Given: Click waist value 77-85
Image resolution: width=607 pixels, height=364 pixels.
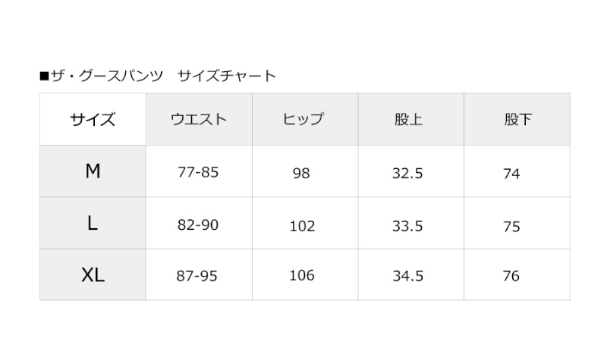Looking at the screenshot, I should tap(198, 172).
